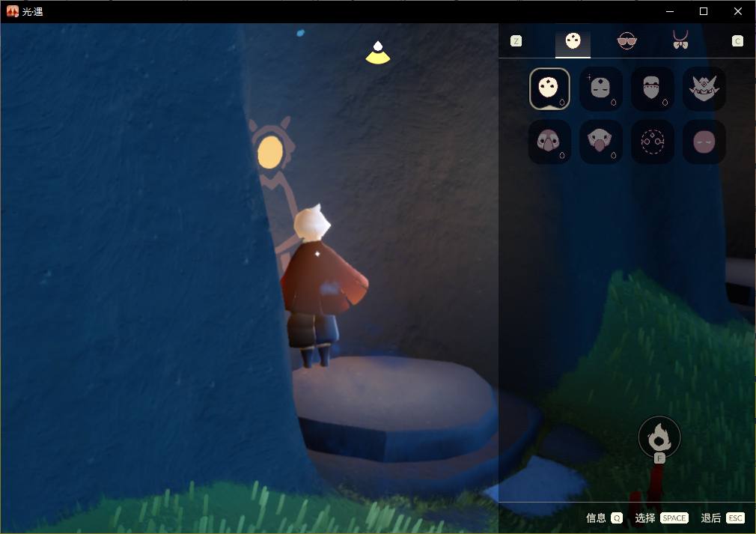Switch to the mask category tab
Image resolution: width=756 pixels, height=534 pixels.
[x=573, y=41]
